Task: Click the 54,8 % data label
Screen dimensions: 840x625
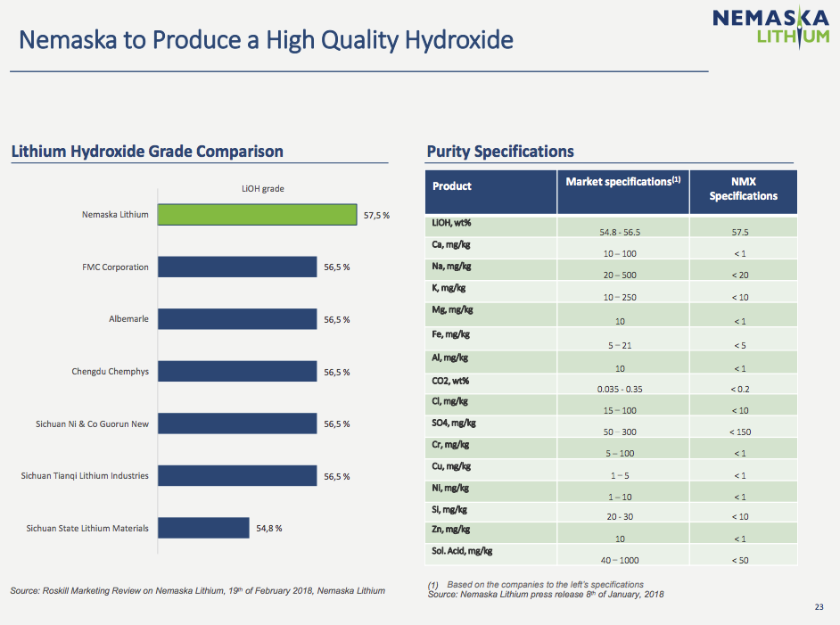Action: click(x=269, y=529)
